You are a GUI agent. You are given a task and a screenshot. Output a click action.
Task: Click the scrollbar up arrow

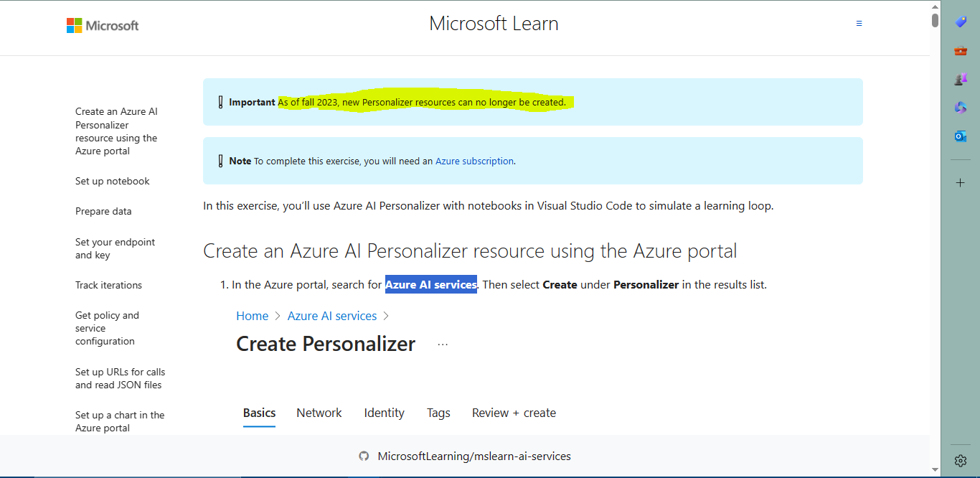tap(935, 6)
